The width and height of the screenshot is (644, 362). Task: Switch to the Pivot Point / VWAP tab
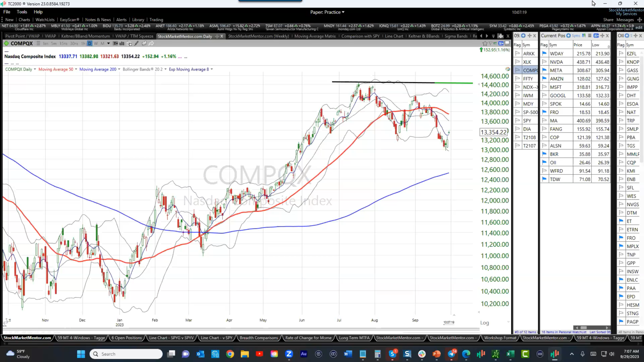point(22,36)
